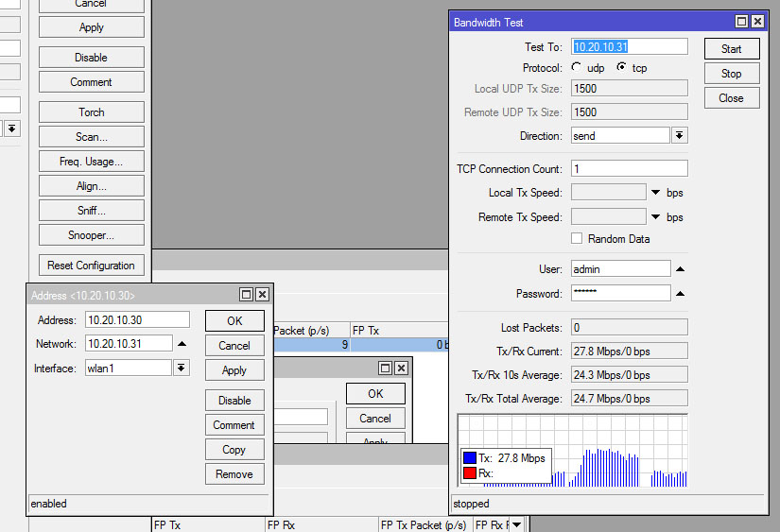Click OK in Address window
This screenshot has width=780, height=532.
[234, 321]
